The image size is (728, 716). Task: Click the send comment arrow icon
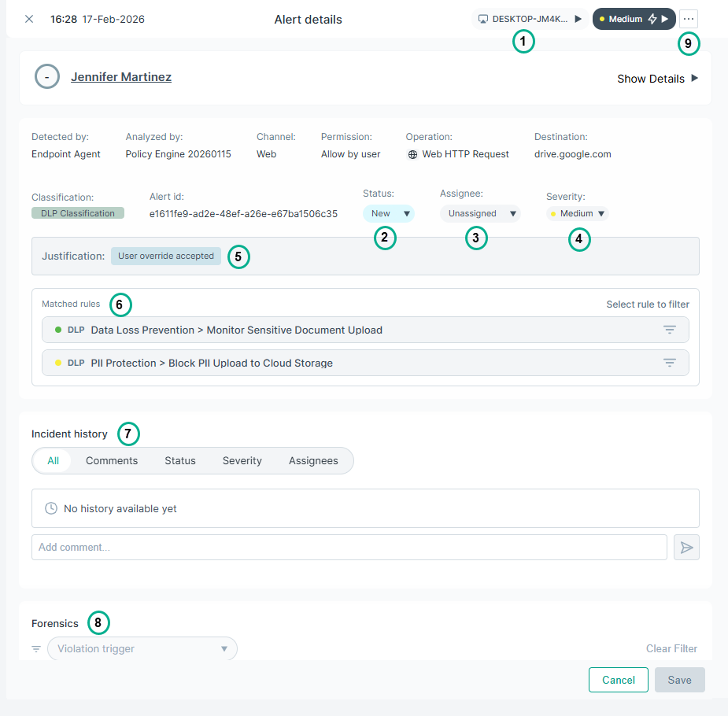tap(686, 548)
